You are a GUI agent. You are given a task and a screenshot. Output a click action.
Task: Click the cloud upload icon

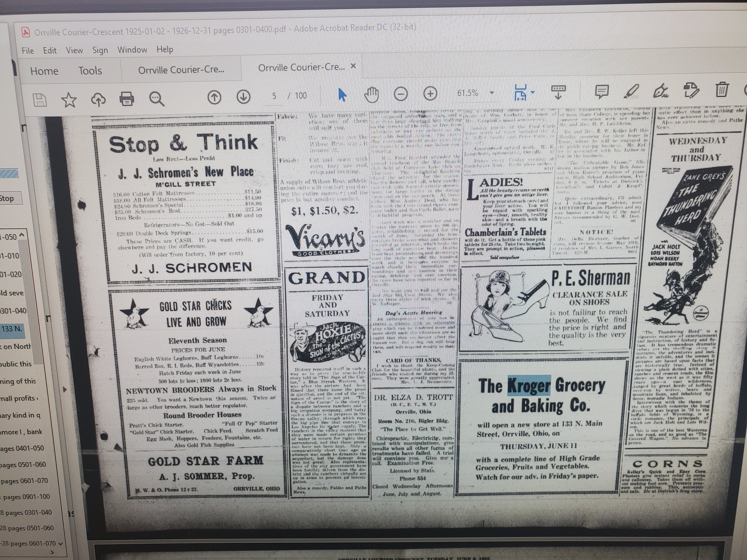(x=98, y=99)
